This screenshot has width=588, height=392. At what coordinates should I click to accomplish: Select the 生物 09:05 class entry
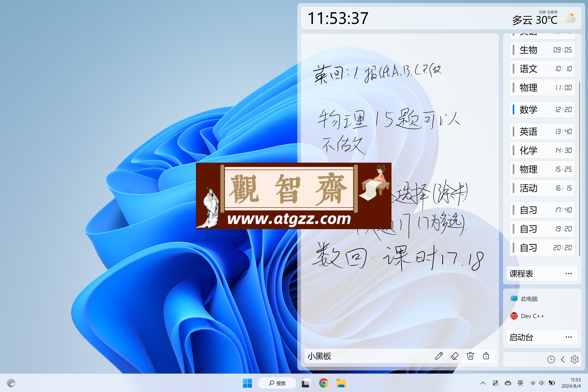[x=542, y=50]
